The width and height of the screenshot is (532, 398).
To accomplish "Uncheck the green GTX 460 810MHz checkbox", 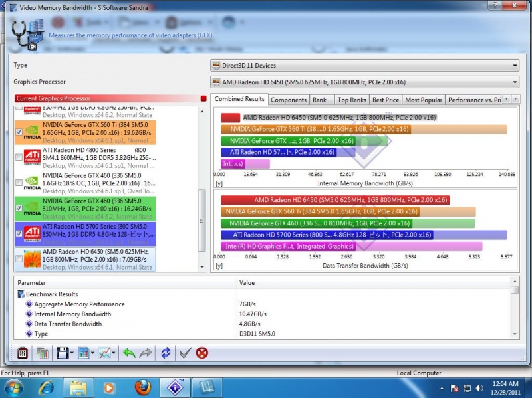I will point(19,208).
